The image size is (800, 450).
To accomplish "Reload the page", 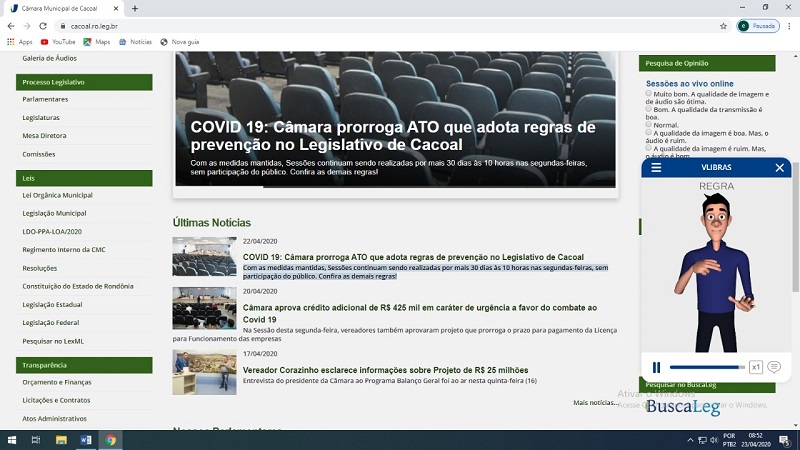I will click(43, 26).
